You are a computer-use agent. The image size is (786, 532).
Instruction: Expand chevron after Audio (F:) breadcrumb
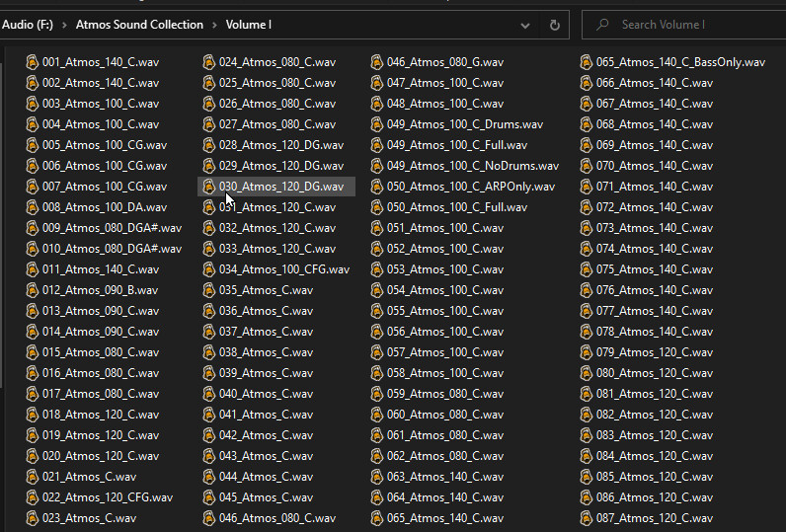pyautogui.click(x=64, y=25)
